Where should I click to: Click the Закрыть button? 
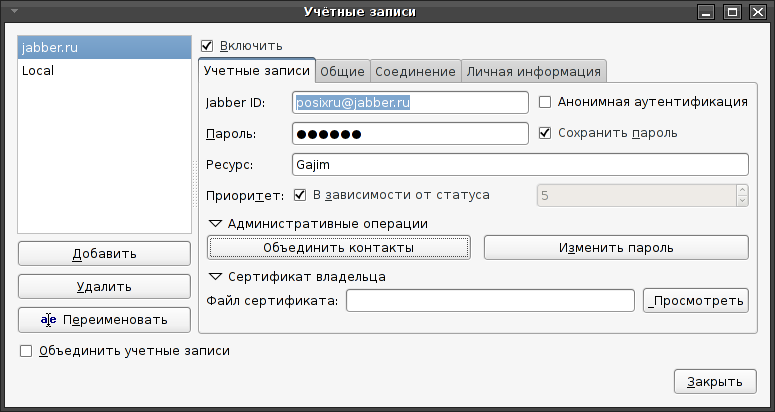[x=715, y=382]
